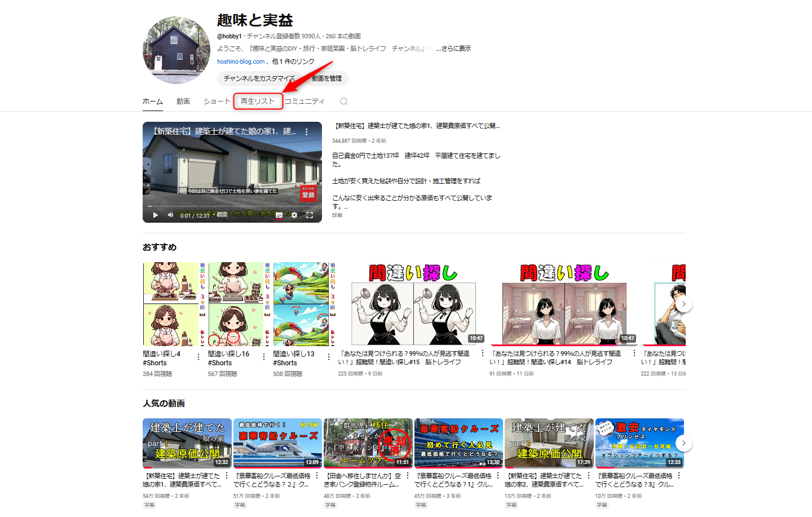
Task: Click the channel search magnifier icon
Action: pyautogui.click(x=343, y=101)
